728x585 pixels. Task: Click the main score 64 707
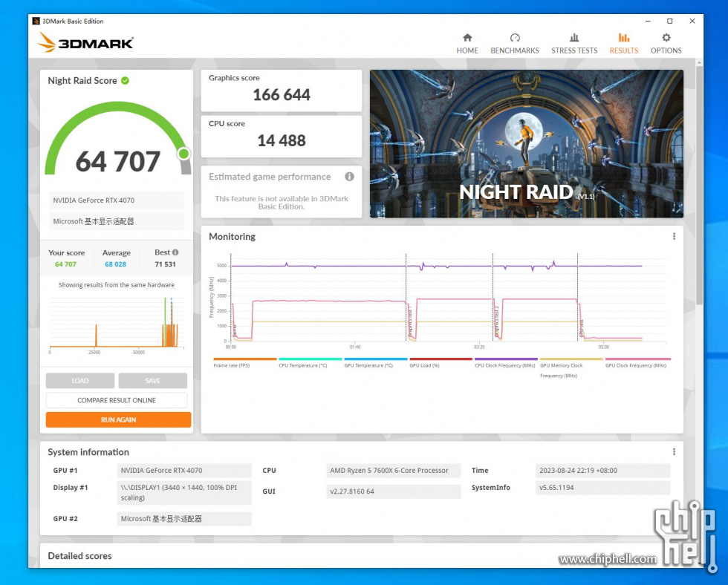(118, 161)
